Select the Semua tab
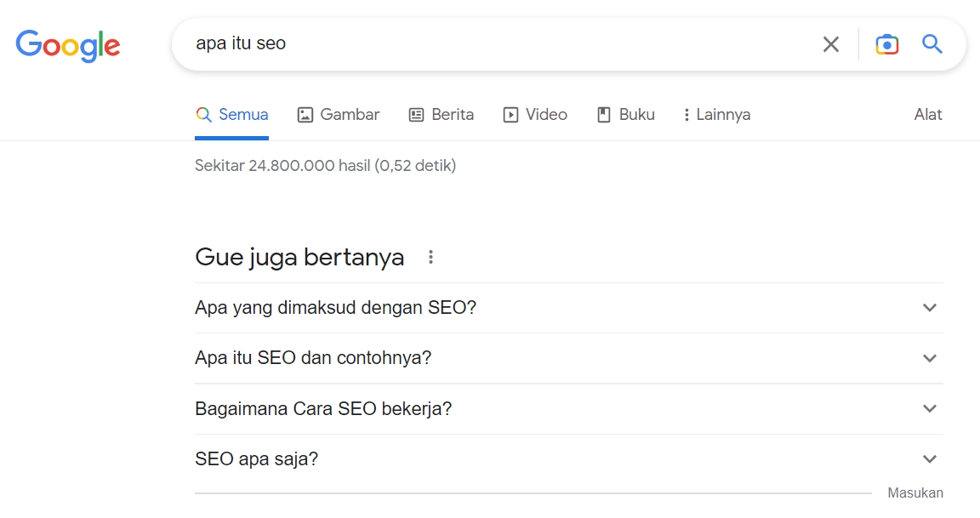The width and height of the screenshot is (980, 518). click(x=232, y=115)
